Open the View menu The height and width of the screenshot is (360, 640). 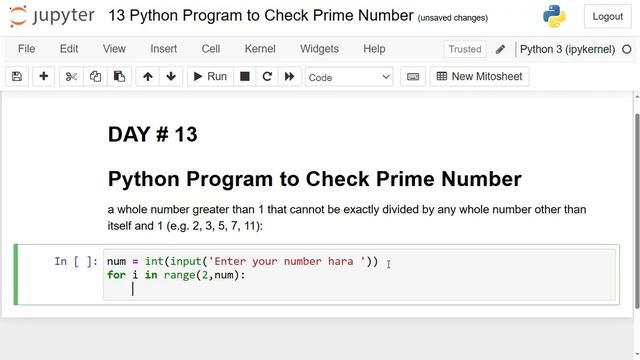tap(114, 49)
